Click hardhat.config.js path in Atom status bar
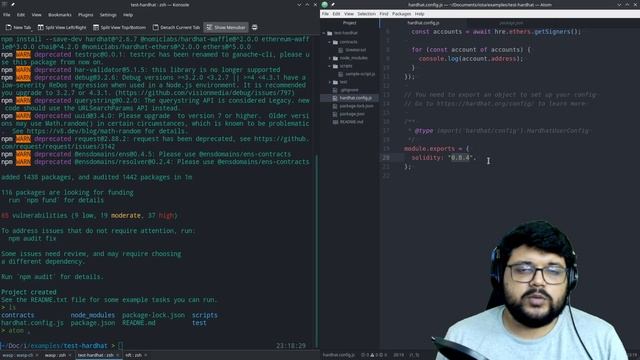 pyautogui.click(x=339, y=355)
